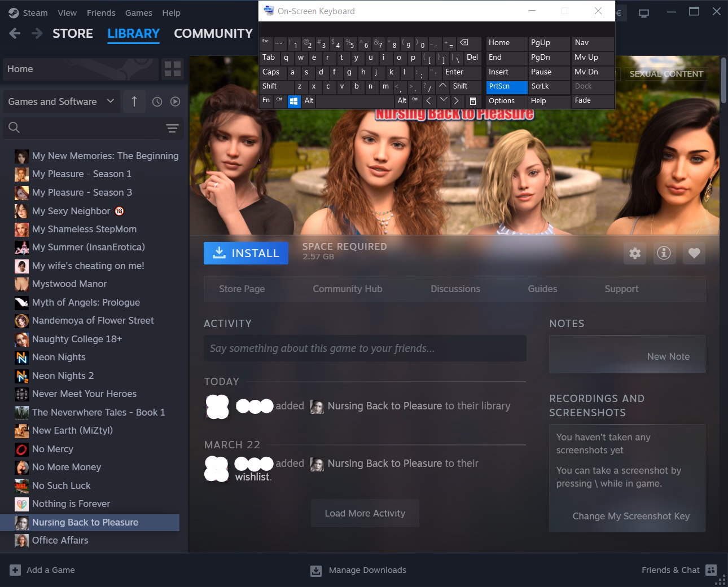The image size is (728, 587).
Task: Click down arrow key on On-Screen Keyboard
Action: [444, 101]
